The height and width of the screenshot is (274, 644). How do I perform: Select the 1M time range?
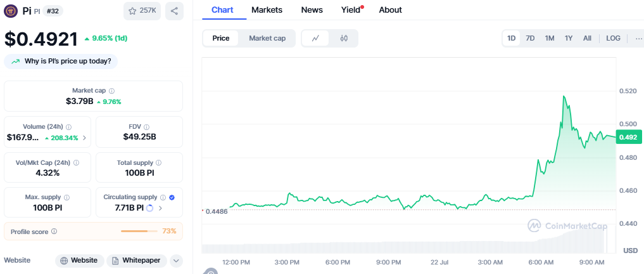pos(550,38)
